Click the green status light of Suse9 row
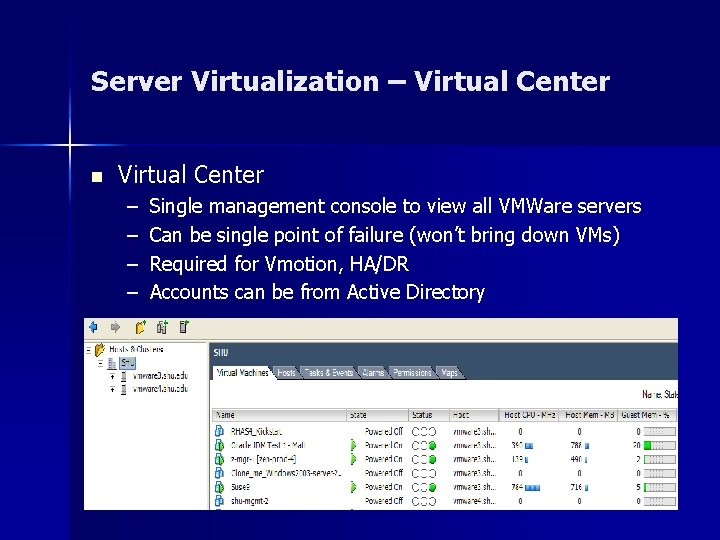The height and width of the screenshot is (540, 720). click(x=432, y=487)
